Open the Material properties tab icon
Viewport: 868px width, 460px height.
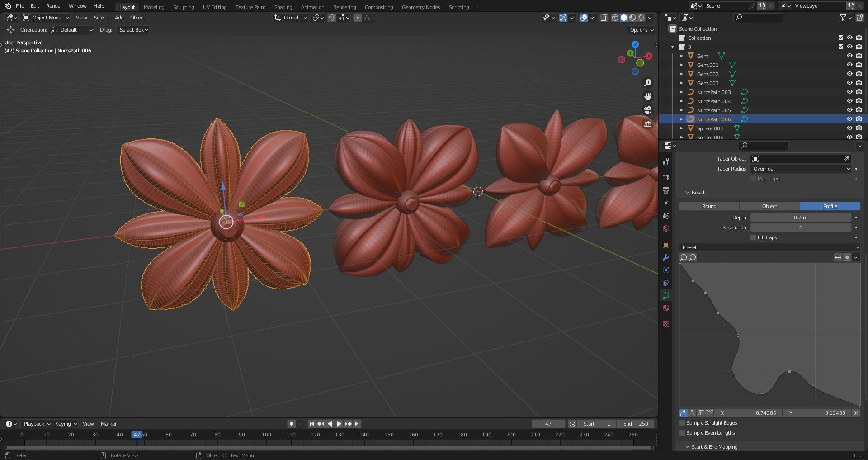click(665, 308)
